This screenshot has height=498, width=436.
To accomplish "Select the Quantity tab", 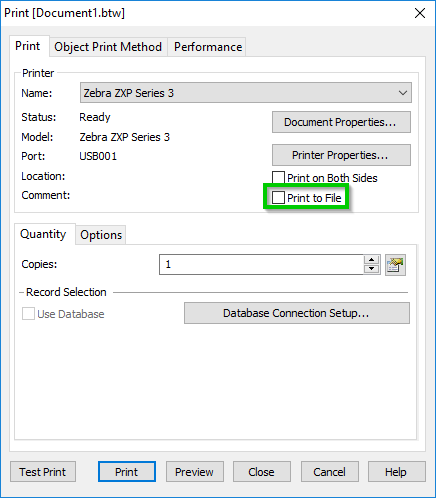I will [43, 234].
